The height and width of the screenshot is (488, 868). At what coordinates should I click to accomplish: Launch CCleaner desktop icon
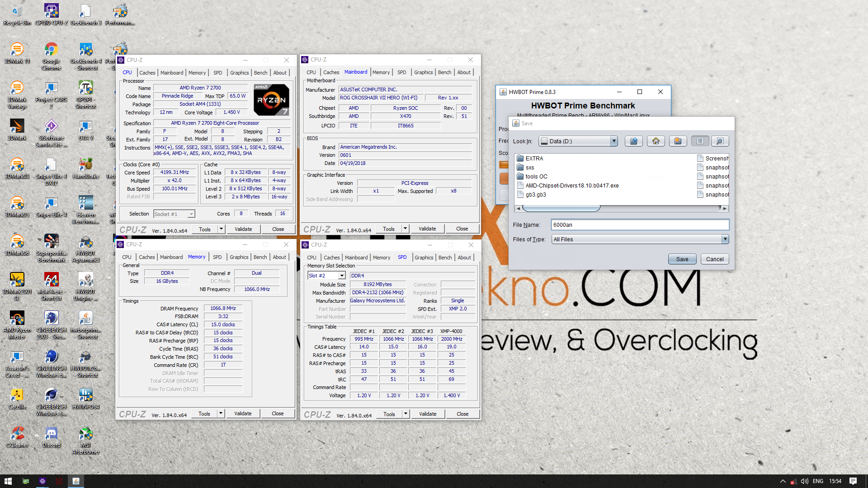pyautogui.click(x=17, y=437)
